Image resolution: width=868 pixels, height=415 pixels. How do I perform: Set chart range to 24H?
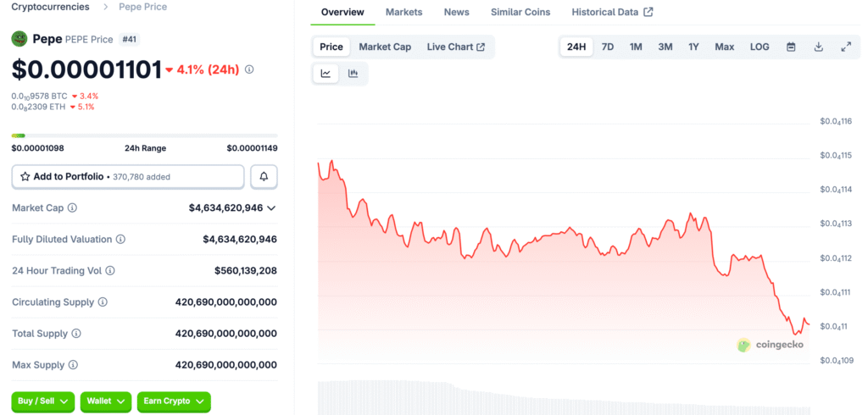(576, 47)
